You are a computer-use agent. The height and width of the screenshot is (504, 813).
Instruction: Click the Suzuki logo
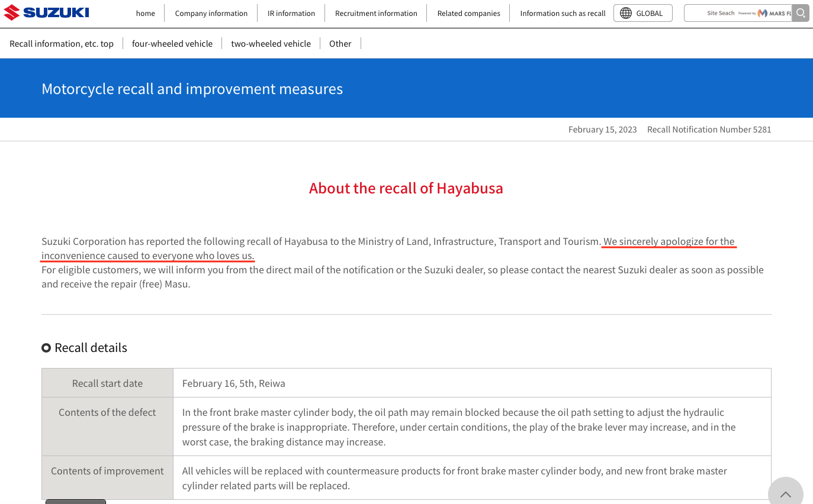(46, 12)
